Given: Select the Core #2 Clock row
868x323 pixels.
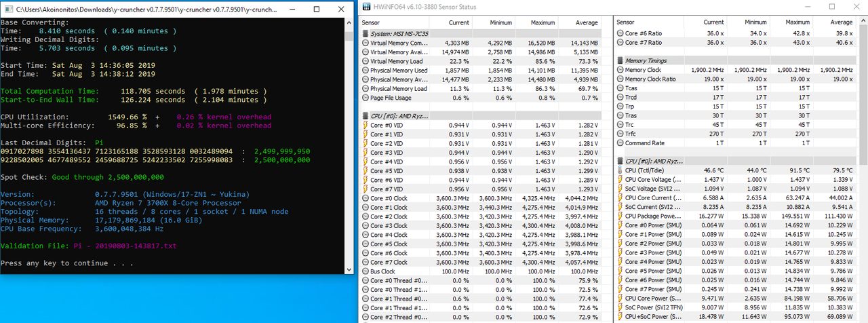Looking at the screenshot, I should tap(481, 217).
